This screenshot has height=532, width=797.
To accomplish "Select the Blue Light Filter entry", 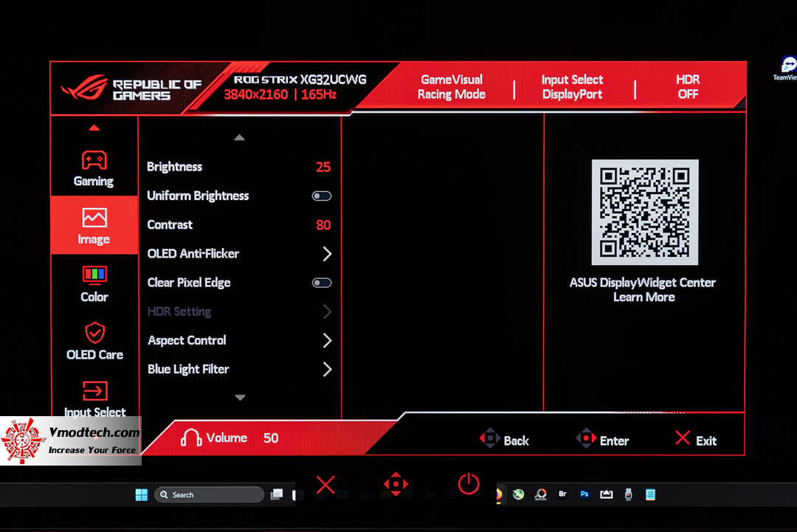I will pos(239,370).
